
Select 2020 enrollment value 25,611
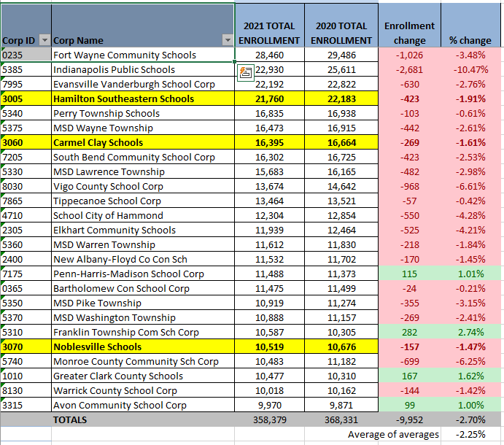click(341, 69)
